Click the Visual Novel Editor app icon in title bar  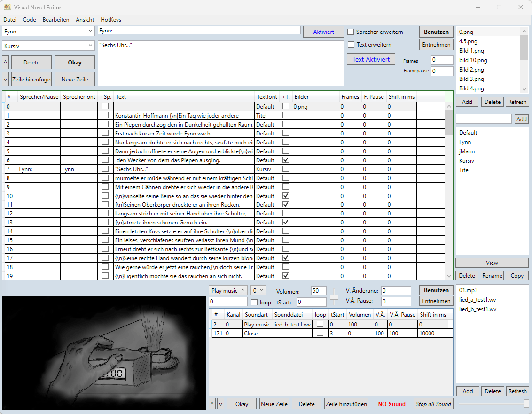pyautogui.click(x=8, y=7)
